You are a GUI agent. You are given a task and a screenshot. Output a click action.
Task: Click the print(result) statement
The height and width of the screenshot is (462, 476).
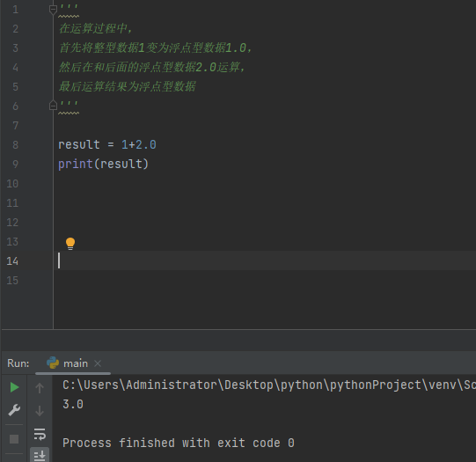point(103,165)
